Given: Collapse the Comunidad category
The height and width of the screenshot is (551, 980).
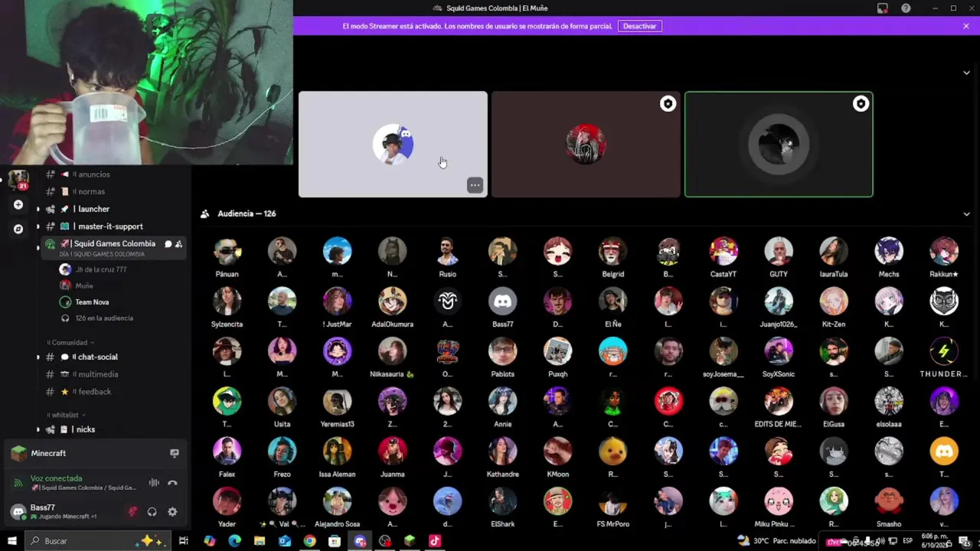Looking at the screenshot, I should click(x=70, y=343).
